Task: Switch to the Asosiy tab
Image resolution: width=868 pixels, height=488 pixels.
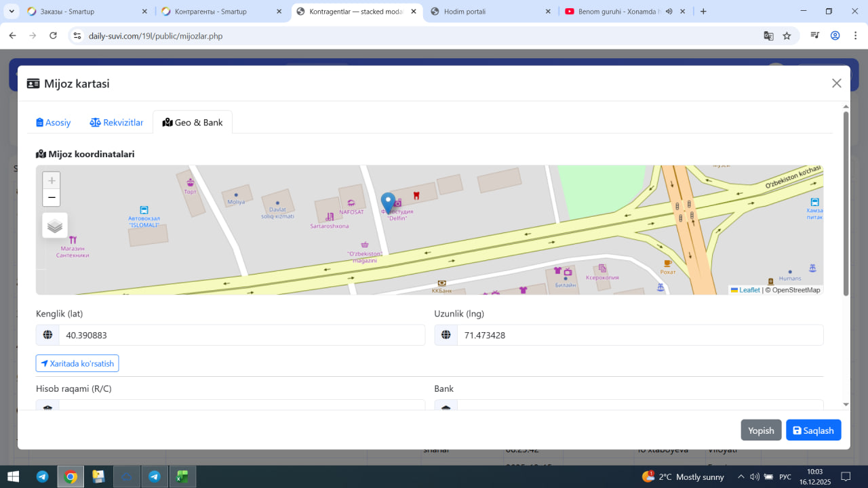Action: [x=54, y=123]
